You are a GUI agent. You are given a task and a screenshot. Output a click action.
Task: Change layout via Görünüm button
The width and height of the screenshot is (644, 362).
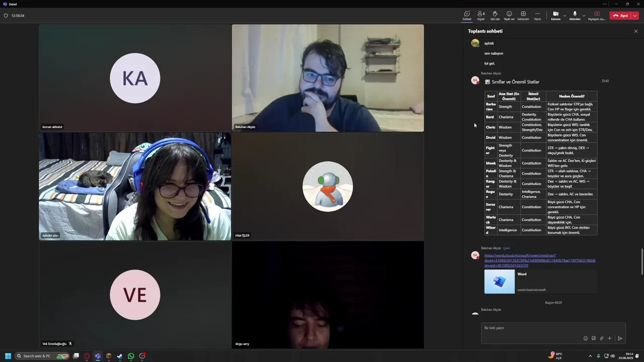tap(523, 16)
